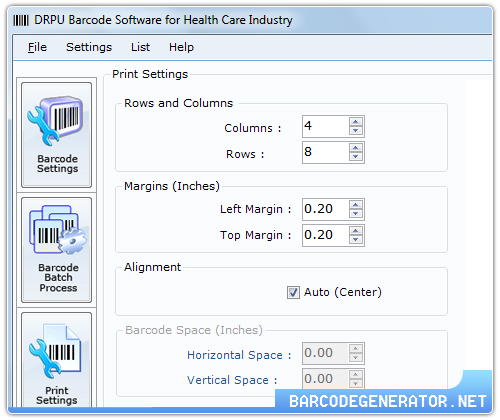Click inside the Left Margin input field
Viewport: 500px width, 420px height.
(x=326, y=209)
